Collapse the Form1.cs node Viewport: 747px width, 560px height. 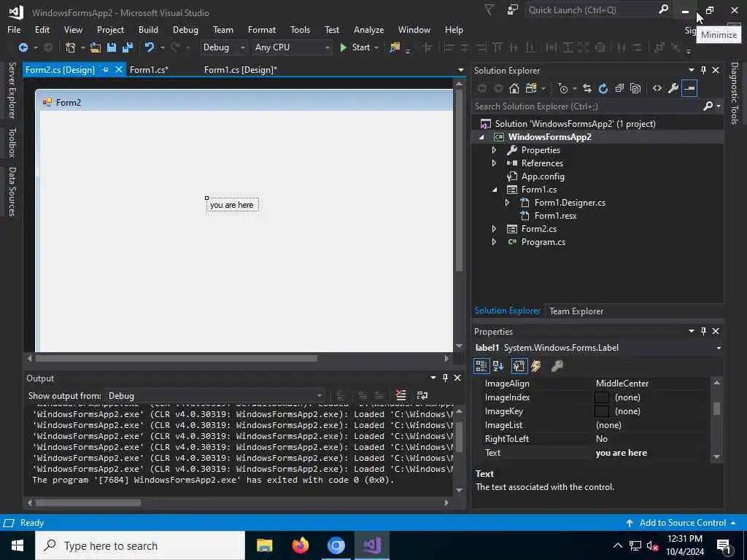(x=495, y=190)
